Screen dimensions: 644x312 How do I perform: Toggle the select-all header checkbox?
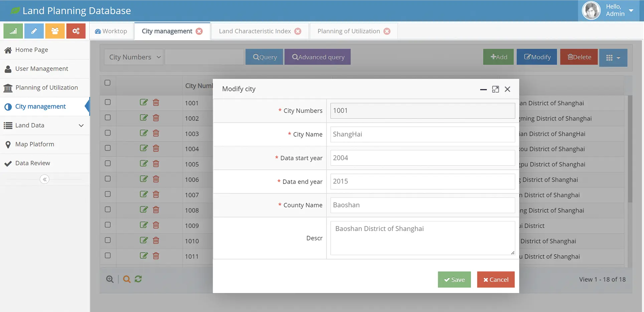point(108,83)
